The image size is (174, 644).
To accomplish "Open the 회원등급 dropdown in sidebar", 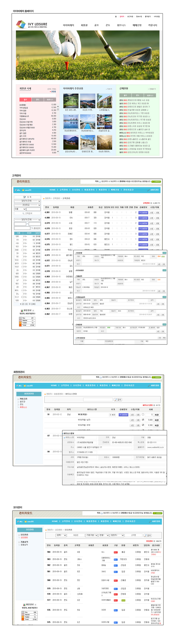I will point(27,205).
